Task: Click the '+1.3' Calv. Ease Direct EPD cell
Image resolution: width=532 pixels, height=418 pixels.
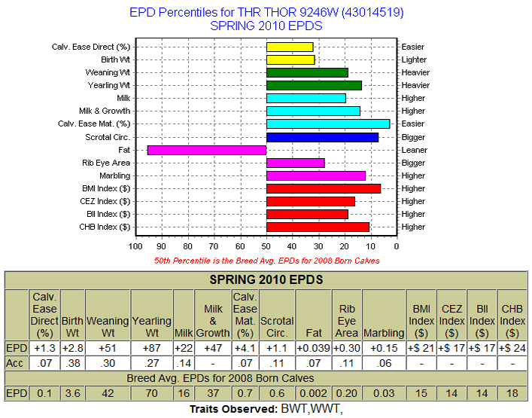Action: (44, 348)
